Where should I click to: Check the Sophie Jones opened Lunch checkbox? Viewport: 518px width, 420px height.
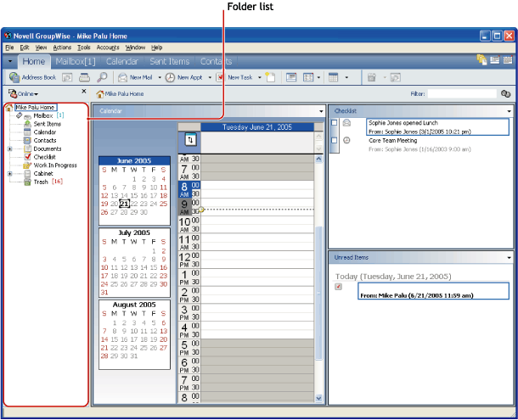(335, 123)
